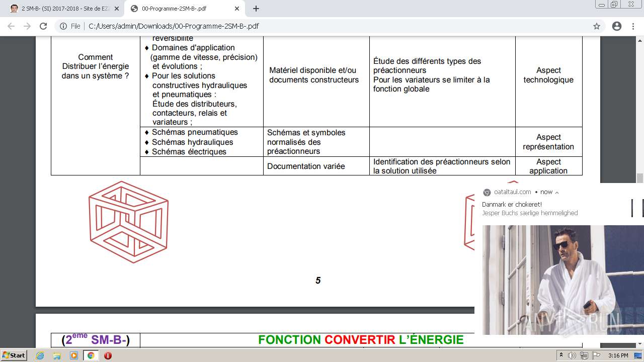This screenshot has height=362, width=644.
Task: Launch Internet Explorer from the taskbar
Action: click(x=40, y=355)
